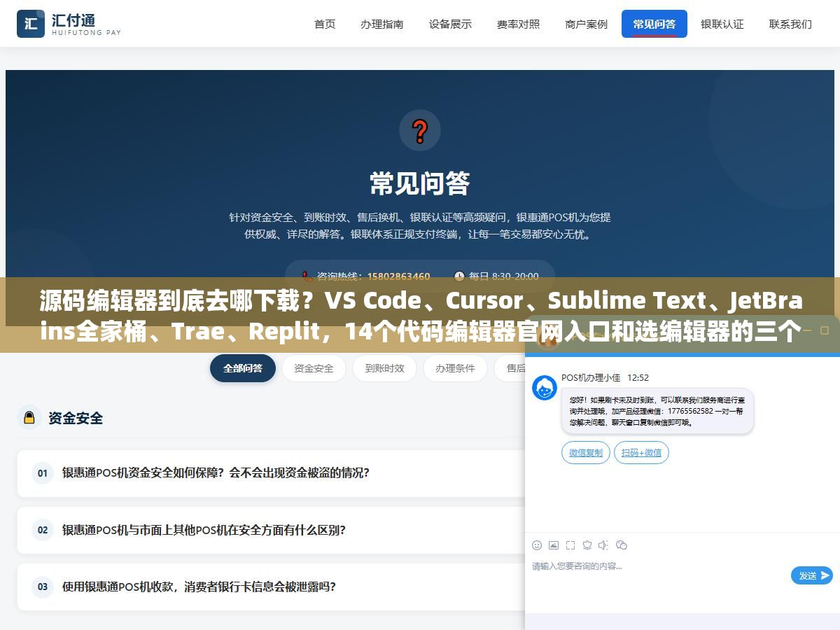Viewport: 840px width, 630px height.
Task: Click the screenshot capture icon in chat
Action: coord(570,545)
